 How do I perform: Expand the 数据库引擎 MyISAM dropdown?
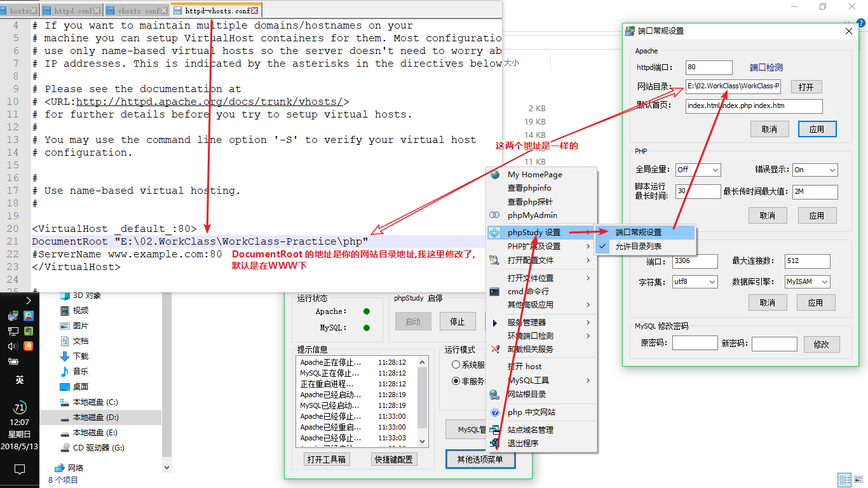tap(807, 281)
